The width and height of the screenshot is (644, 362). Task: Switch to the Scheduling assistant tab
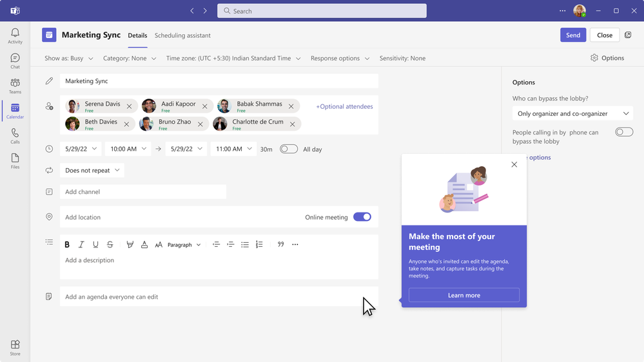pyautogui.click(x=182, y=35)
